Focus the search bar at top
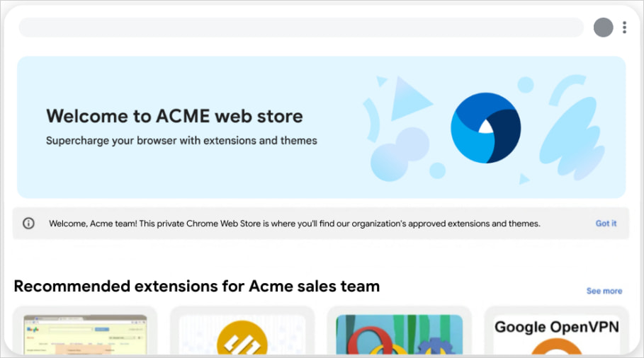 coord(301,28)
